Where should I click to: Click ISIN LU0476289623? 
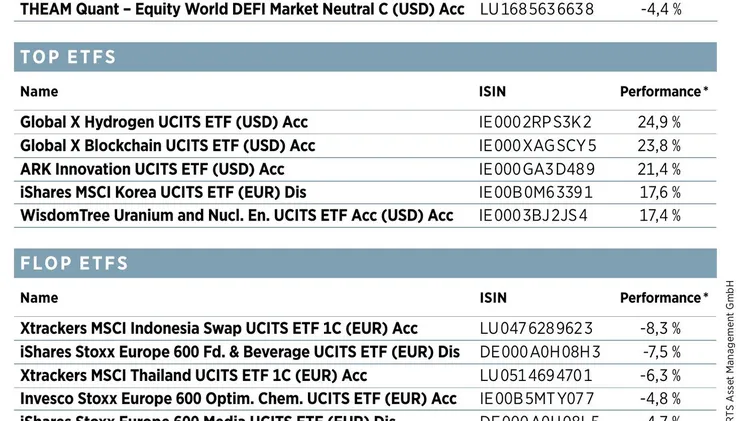(536, 328)
